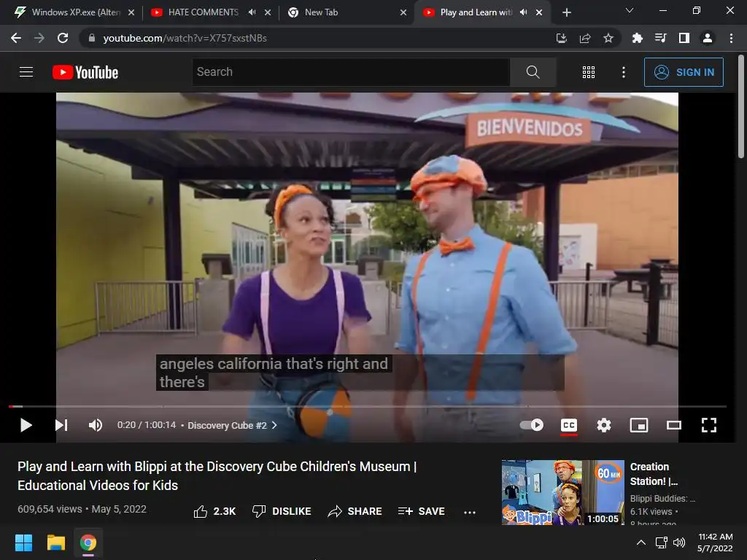Click the SHARE button
The width and height of the screenshot is (747, 560).
coord(355,511)
